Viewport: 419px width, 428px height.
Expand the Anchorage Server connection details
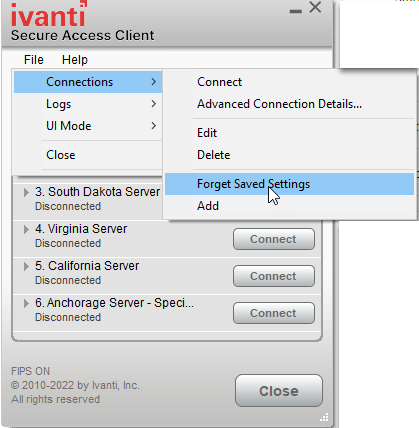26,303
